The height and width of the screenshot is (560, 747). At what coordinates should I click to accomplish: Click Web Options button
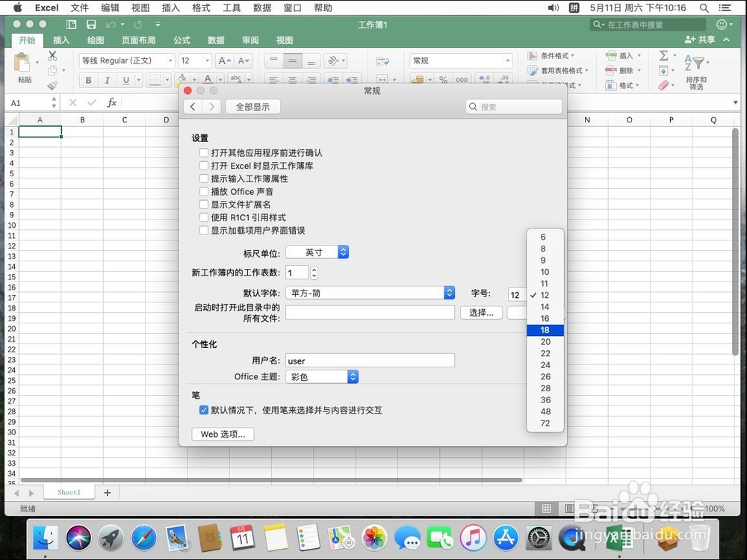223,434
